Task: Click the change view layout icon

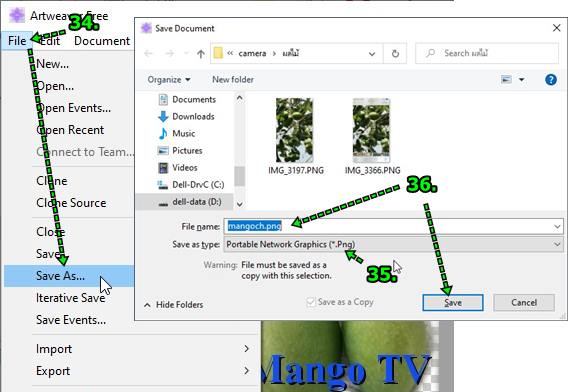Action: click(506, 79)
